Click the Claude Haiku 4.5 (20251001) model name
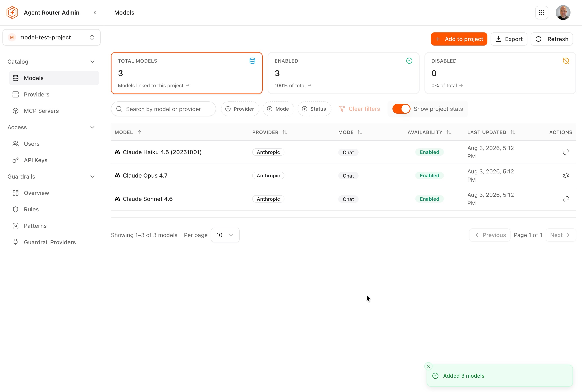Screen dimensions: 582x392 [x=162, y=152]
